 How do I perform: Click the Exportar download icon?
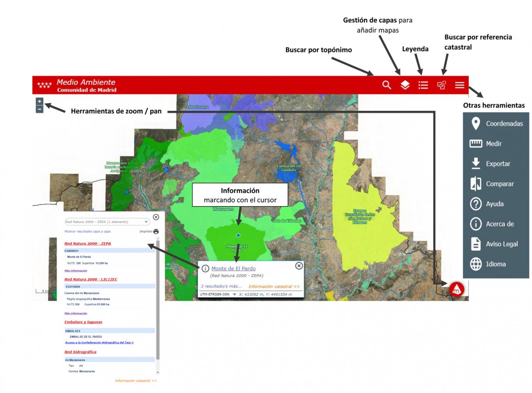[x=476, y=164]
